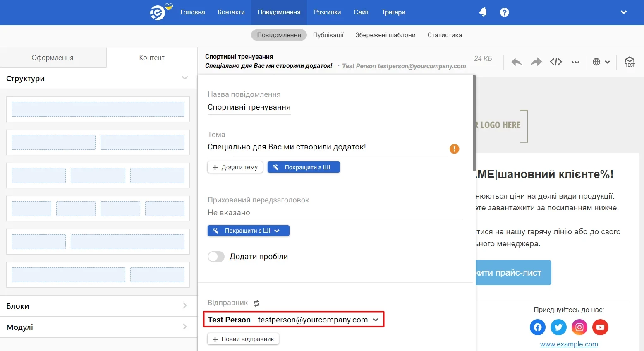Screen dimensions: 644x351
Task: Open the Розсилки menu
Action: (x=327, y=12)
